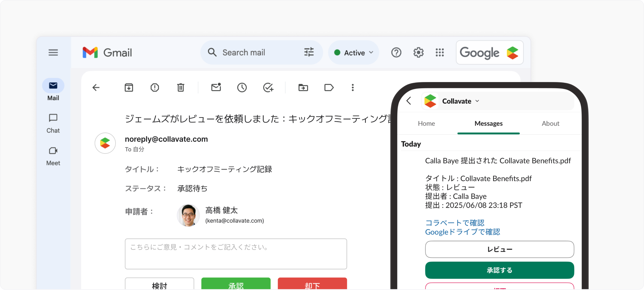Tap the back chevron on the phone

[x=409, y=101]
